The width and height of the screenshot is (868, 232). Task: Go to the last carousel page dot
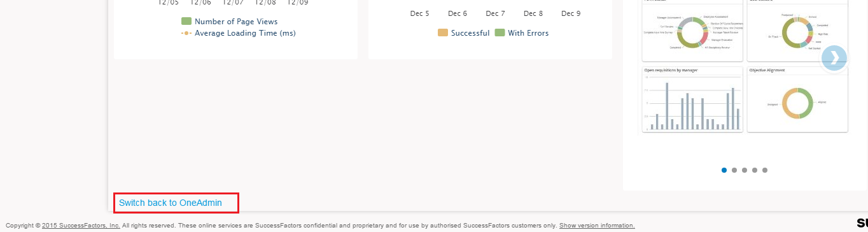765,170
